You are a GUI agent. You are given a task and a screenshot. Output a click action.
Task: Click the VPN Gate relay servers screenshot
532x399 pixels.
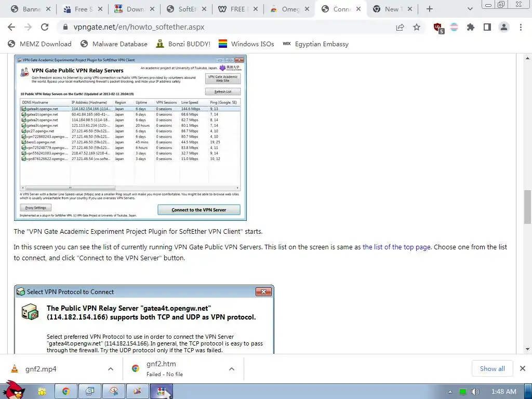130,137
